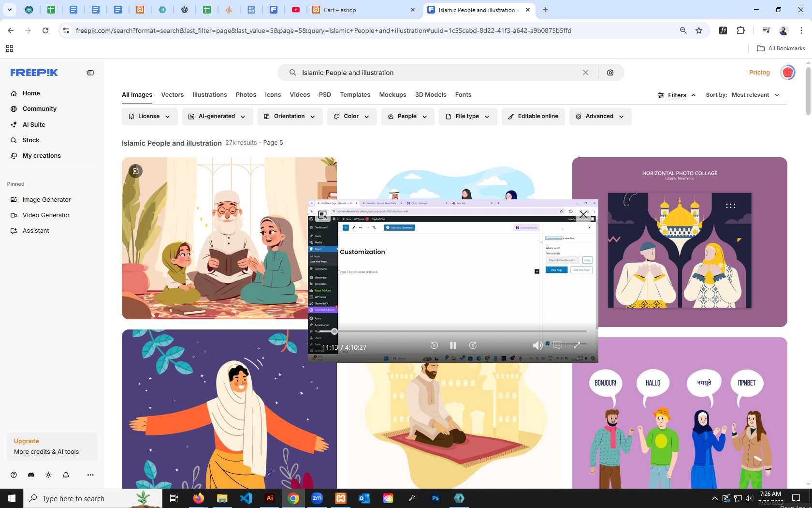Bookmark this page with the star icon
The image size is (812, 508).
(699, 30)
